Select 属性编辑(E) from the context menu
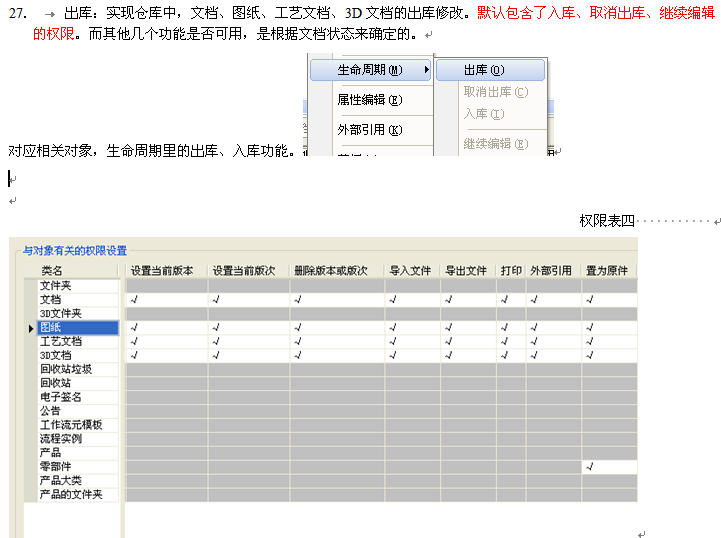The image size is (721, 538). 369,100
